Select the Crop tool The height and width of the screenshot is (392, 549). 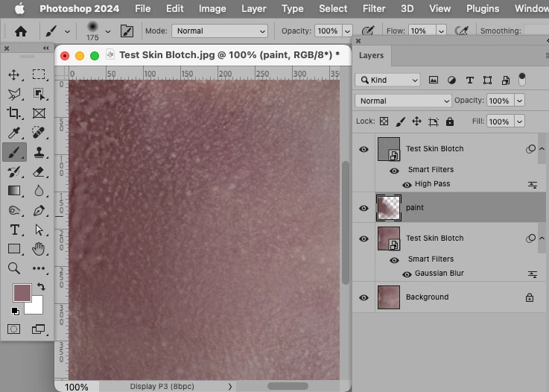coord(13,113)
